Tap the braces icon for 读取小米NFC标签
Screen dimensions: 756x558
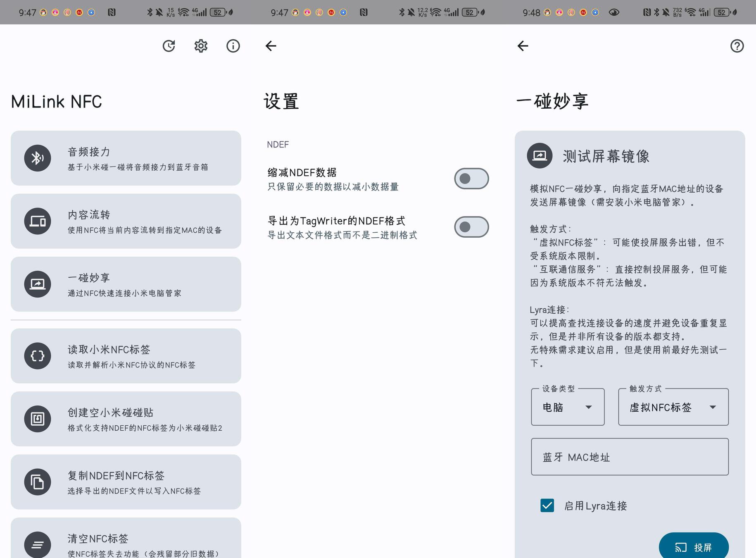coord(38,356)
